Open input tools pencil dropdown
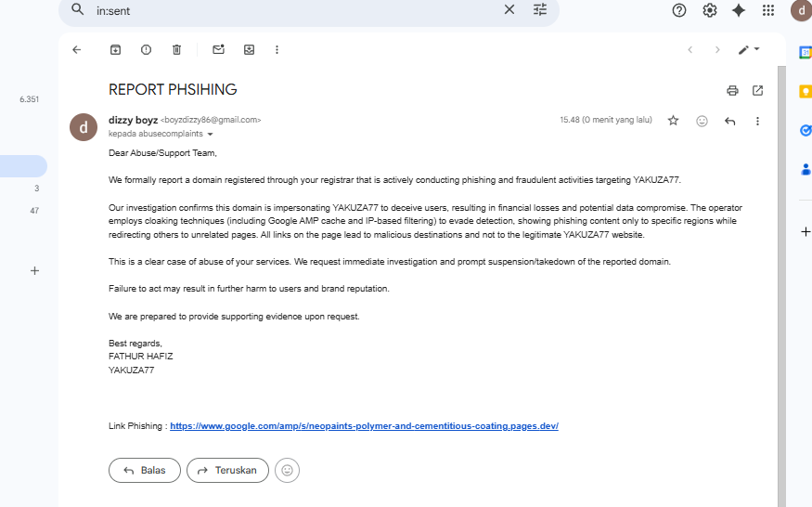 [x=749, y=49]
